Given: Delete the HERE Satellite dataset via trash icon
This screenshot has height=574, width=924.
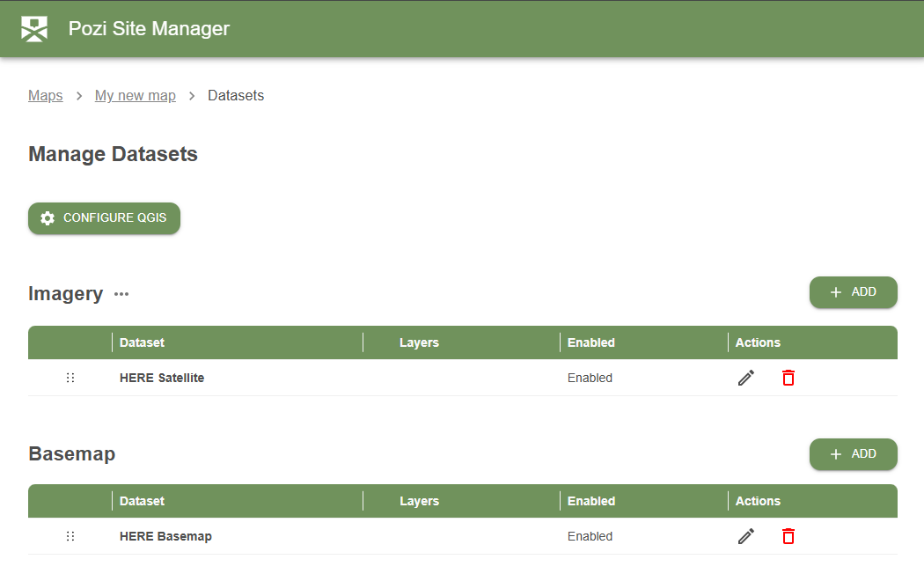Looking at the screenshot, I should (788, 377).
